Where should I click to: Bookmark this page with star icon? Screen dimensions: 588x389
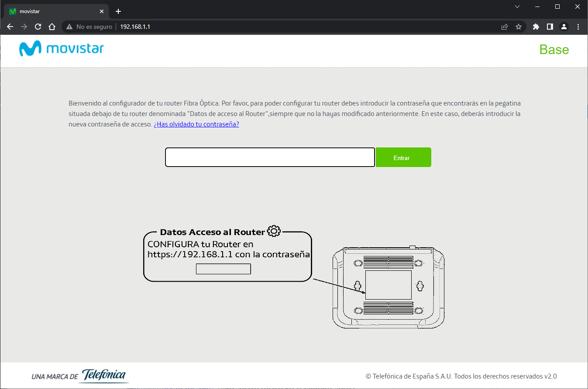pos(519,27)
